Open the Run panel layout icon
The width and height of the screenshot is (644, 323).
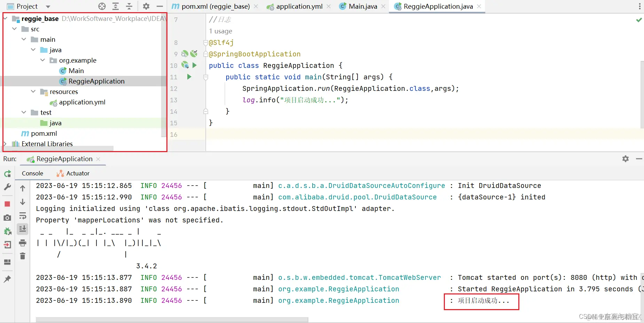click(7, 262)
